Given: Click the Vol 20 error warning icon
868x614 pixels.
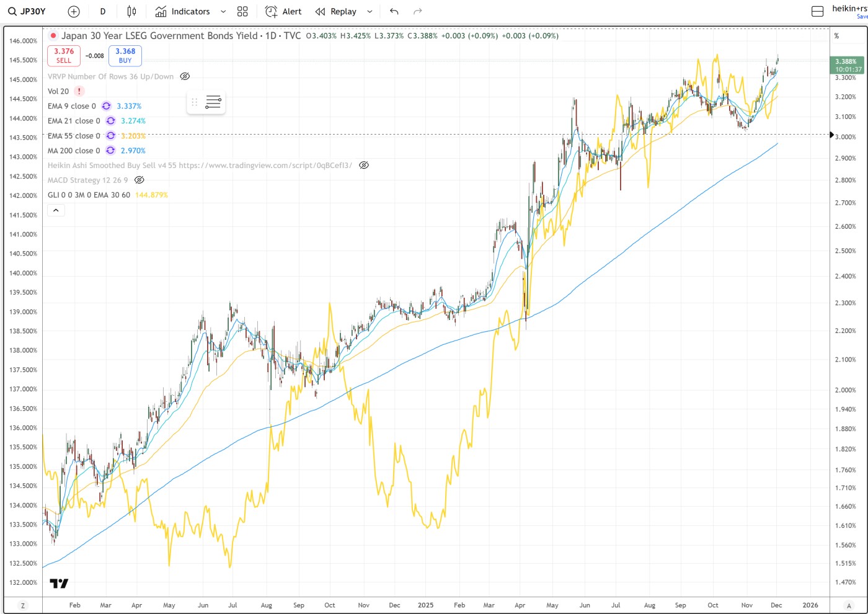Looking at the screenshot, I should pyautogui.click(x=79, y=91).
